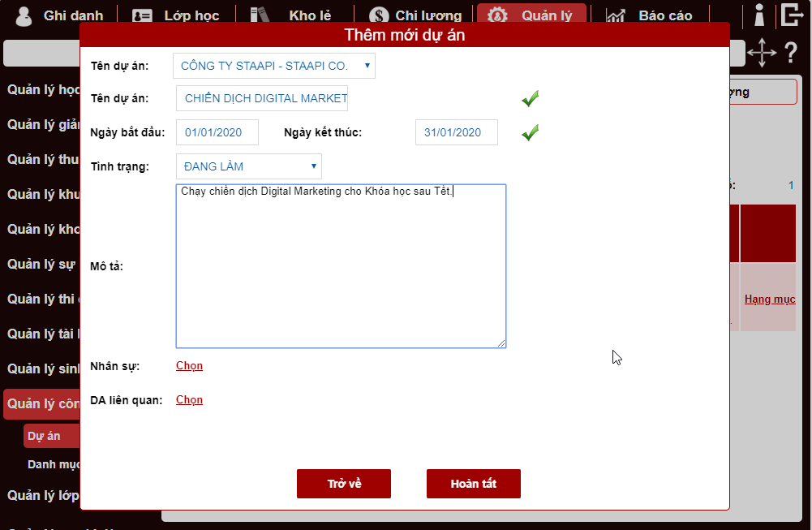Expand the Tình trạng status dropdown

(x=248, y=166)
